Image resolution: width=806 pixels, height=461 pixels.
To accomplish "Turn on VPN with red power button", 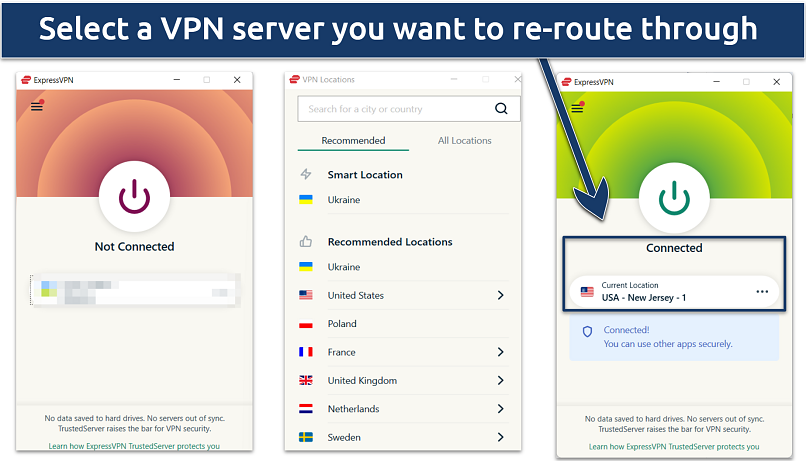I will tap(134, 197).
